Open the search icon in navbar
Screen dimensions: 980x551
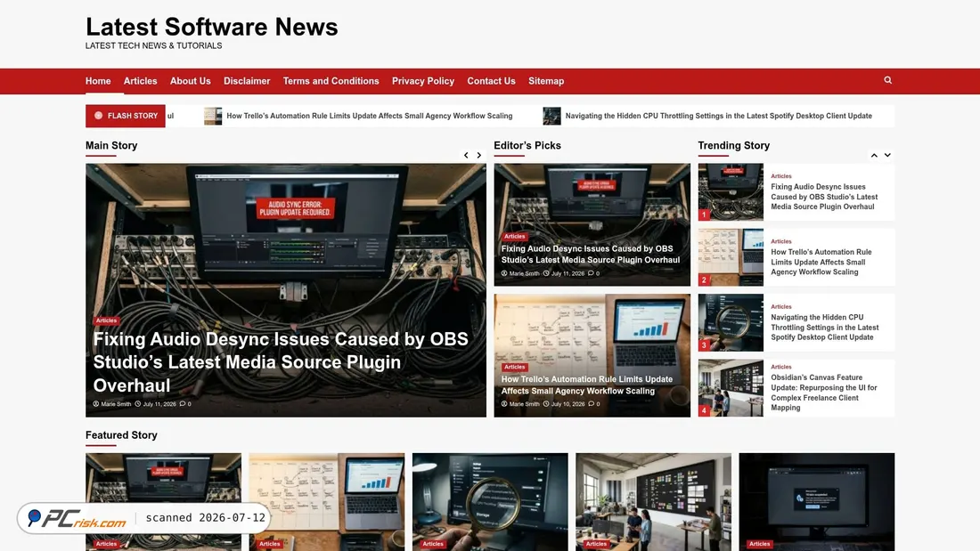pyautogui.click(x=887, y=80)
